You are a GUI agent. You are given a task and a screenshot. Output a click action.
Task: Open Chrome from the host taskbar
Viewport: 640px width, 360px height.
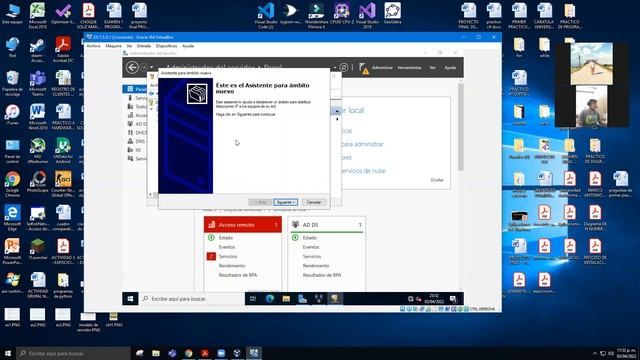(188, 353)
